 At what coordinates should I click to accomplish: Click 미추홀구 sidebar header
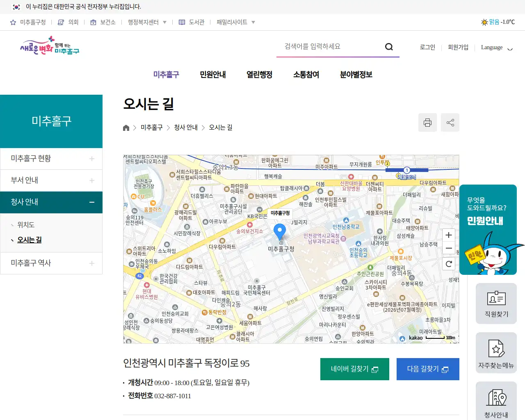coord(51,121)
